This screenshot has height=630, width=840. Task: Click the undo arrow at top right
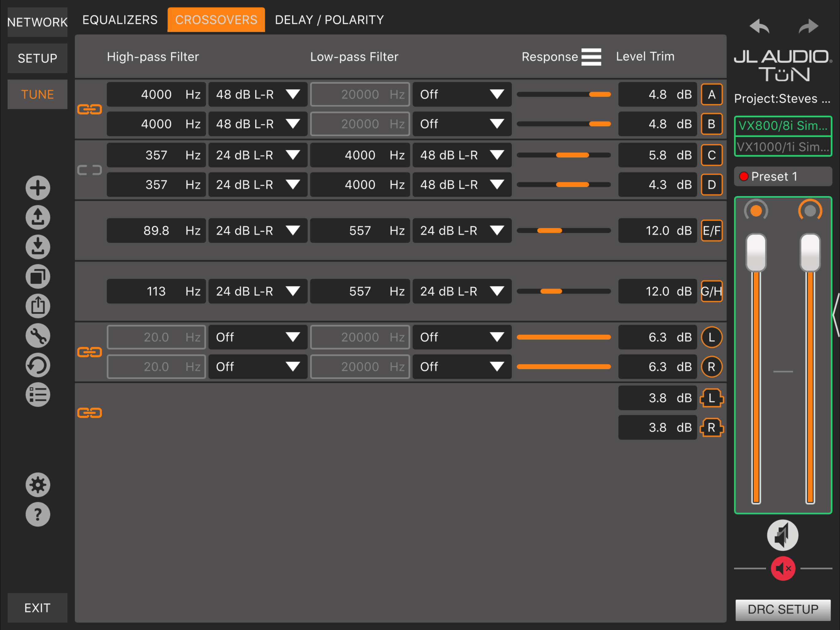(x=759, y=26)
